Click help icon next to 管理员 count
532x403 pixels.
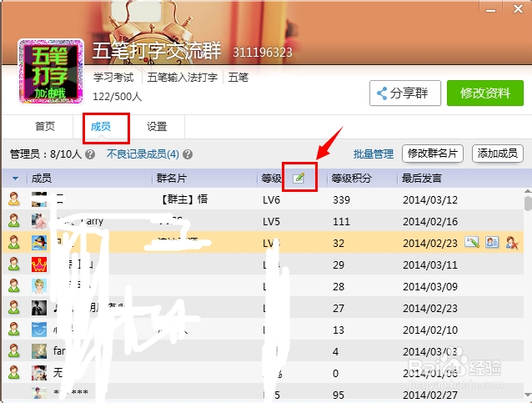(90, 154)
